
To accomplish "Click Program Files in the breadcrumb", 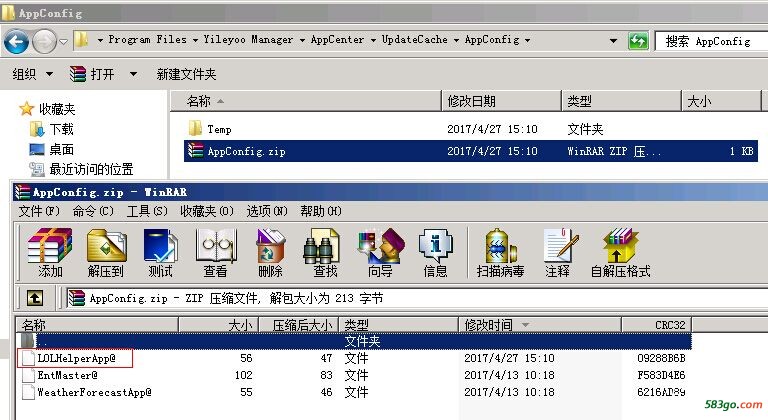I will pyautogui.click(x=147, y=40).
